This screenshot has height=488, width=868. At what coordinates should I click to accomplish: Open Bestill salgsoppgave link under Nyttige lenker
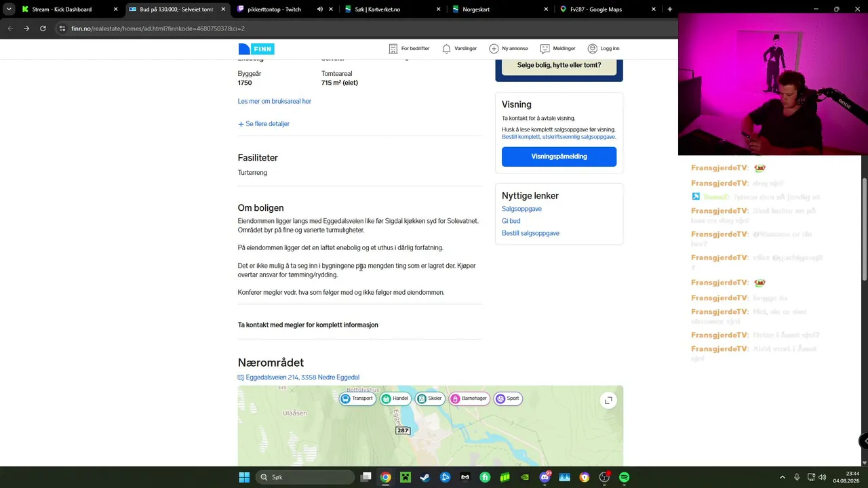pos(530,233)
